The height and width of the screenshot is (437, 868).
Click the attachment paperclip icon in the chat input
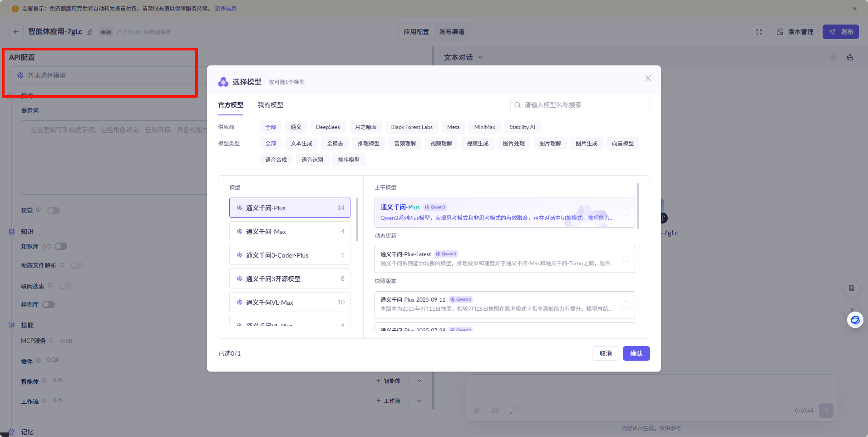pyautogui.click(x=477, y=411)
